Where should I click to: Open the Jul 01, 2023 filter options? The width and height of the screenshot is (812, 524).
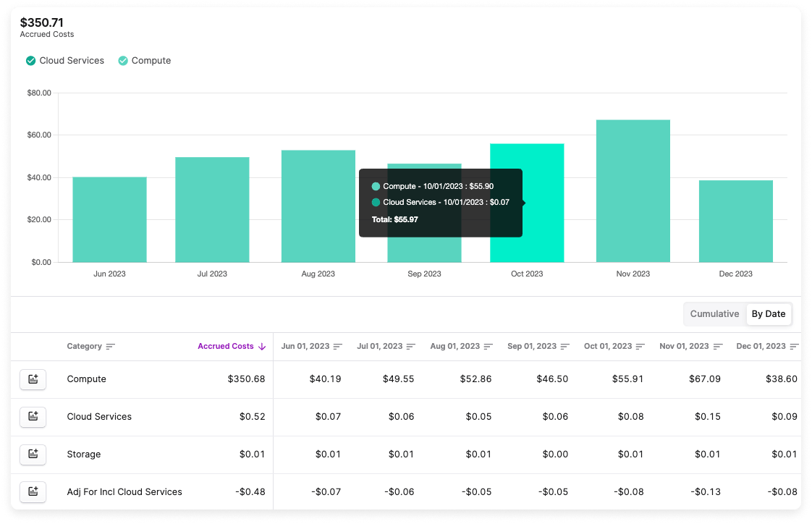pos(411,346)
